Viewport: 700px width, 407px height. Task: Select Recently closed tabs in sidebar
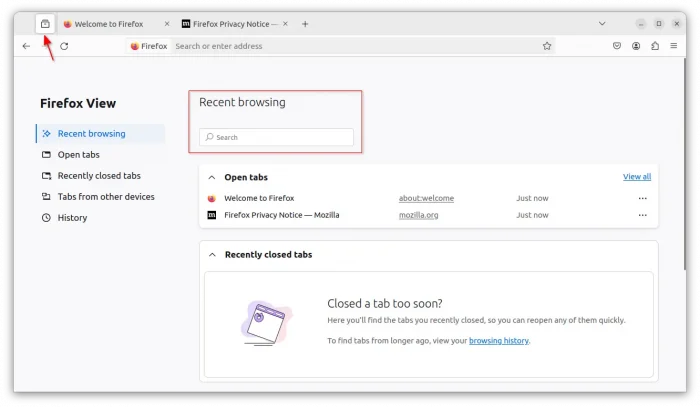98,176
